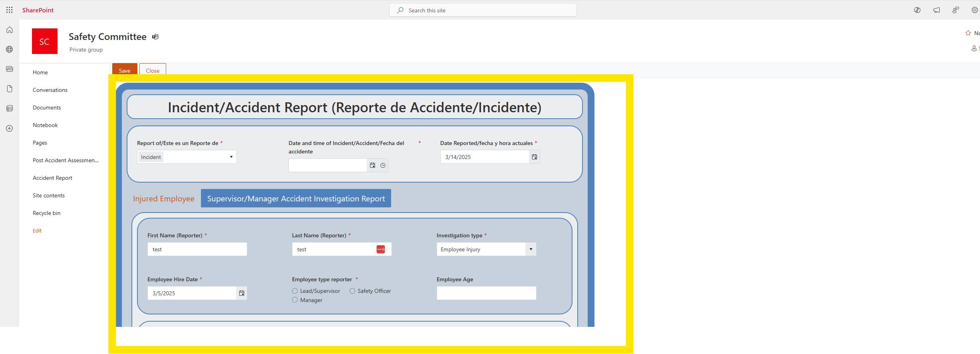Image resolution: width=980 pixels, height=354 pixels.
Task: Click the Employee Age input field
Action: 486,293
